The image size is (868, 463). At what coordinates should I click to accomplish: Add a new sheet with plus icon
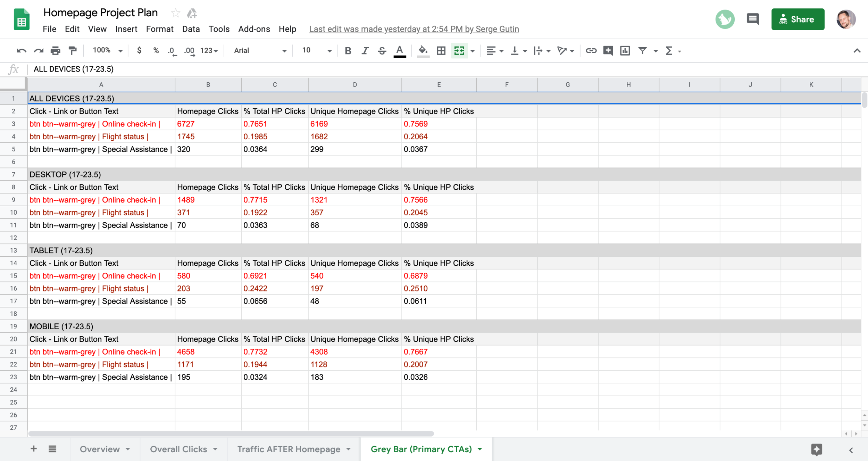click(34, 448)
